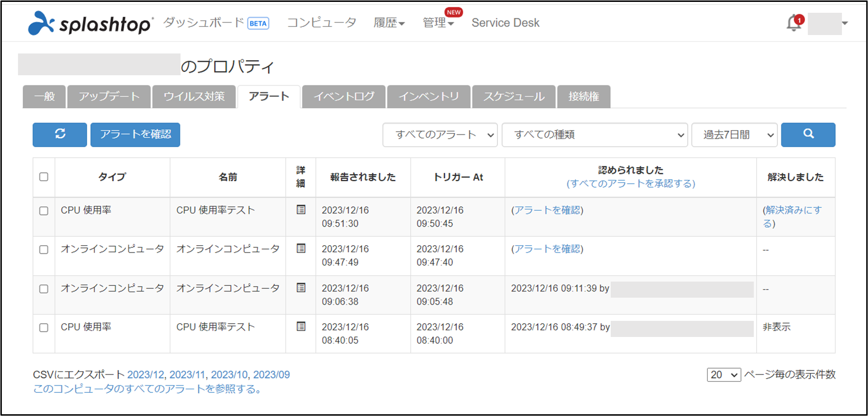Export CSV for 2023/10
The height and width of the screenshot is (416, 868).
pyautogui.click(x=229, y=375)
